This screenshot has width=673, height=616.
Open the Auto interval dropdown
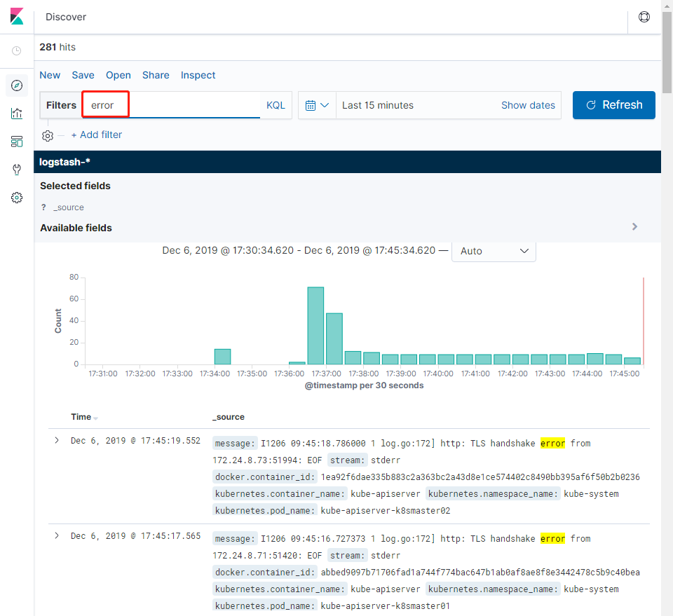pos(494,251)
